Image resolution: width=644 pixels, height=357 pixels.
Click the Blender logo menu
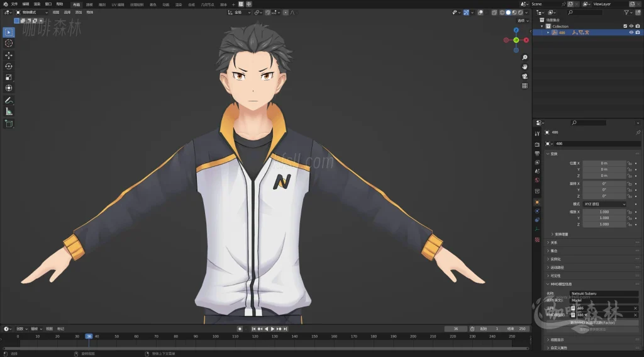(5, 4)
